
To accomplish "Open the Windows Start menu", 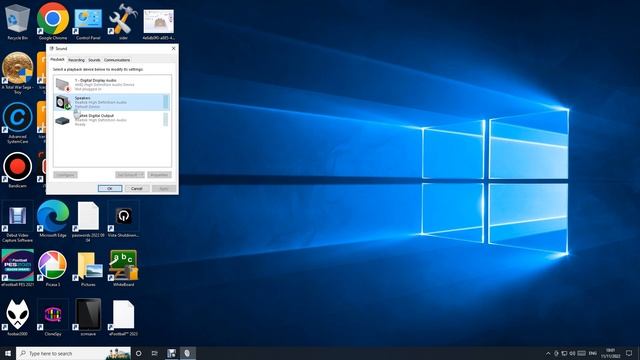I will (8, 353).
